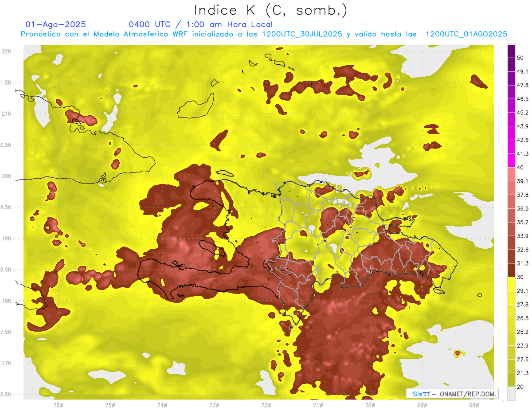Click the color bar value "46.5"

522,99
